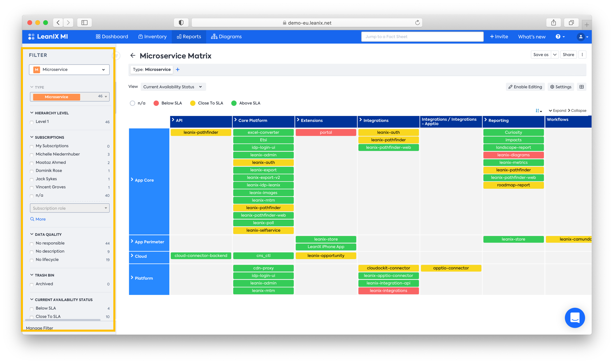The height and width of the screenshot is (364, 614).
Task: Open the sort order icon menu
Action: (539, 111)
